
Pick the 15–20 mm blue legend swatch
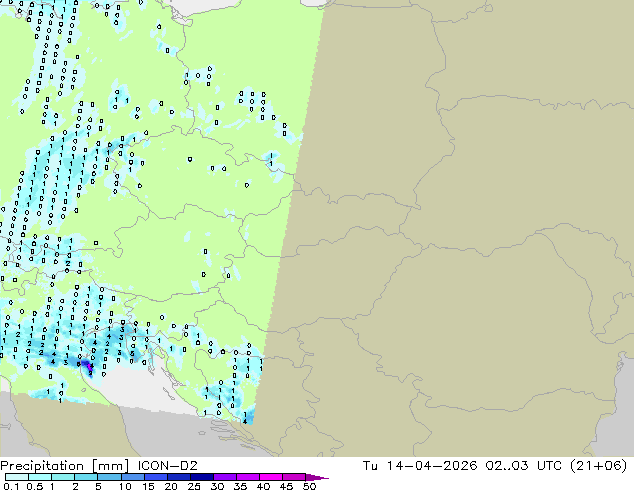pyautogui.click(x=155, y=477)
